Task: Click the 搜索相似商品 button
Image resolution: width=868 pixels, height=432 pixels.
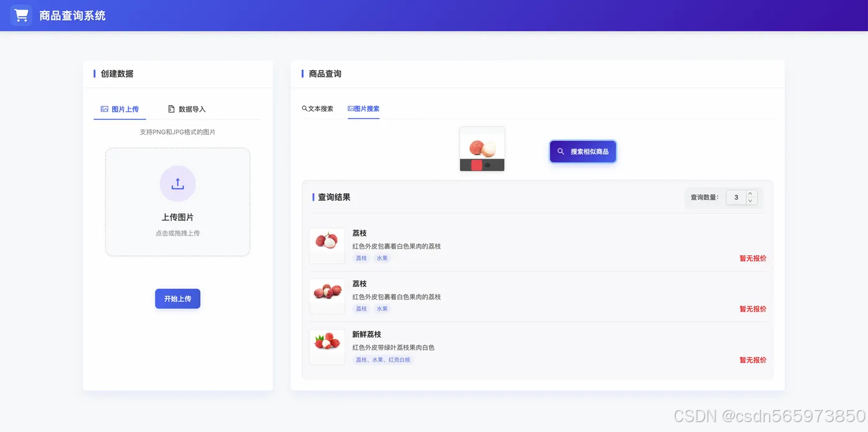Action: point(583,151)
